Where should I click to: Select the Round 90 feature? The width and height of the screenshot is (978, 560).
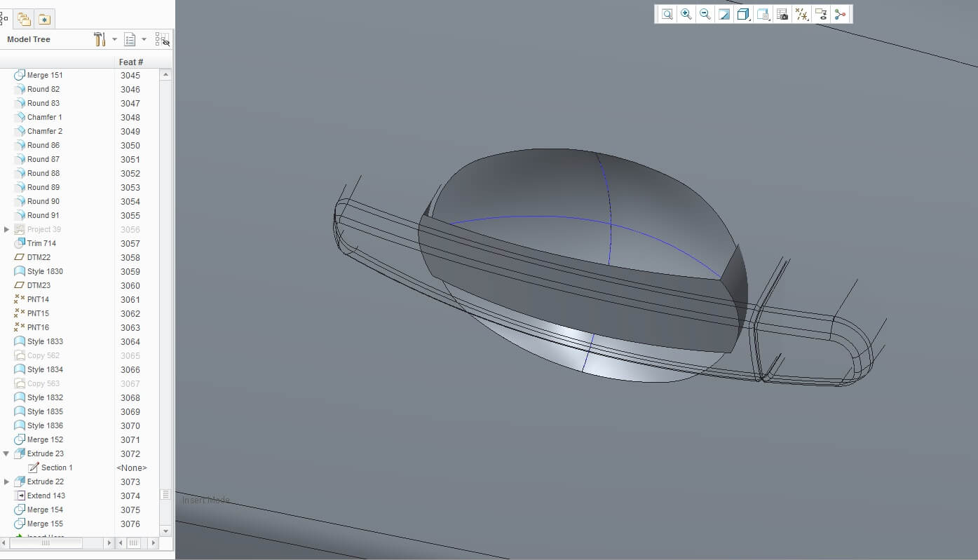coord(43,201)
